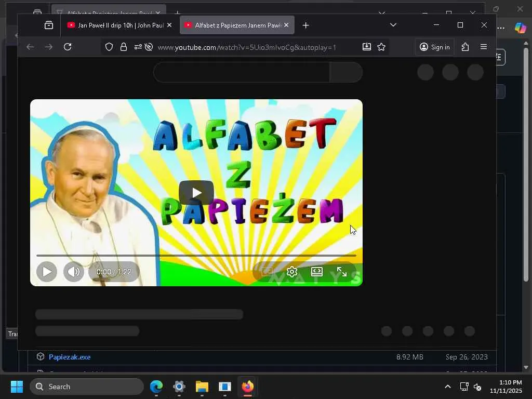Click the autoplay blocked icon in address bar
532x399 pixels.
(x=149, y=47)
